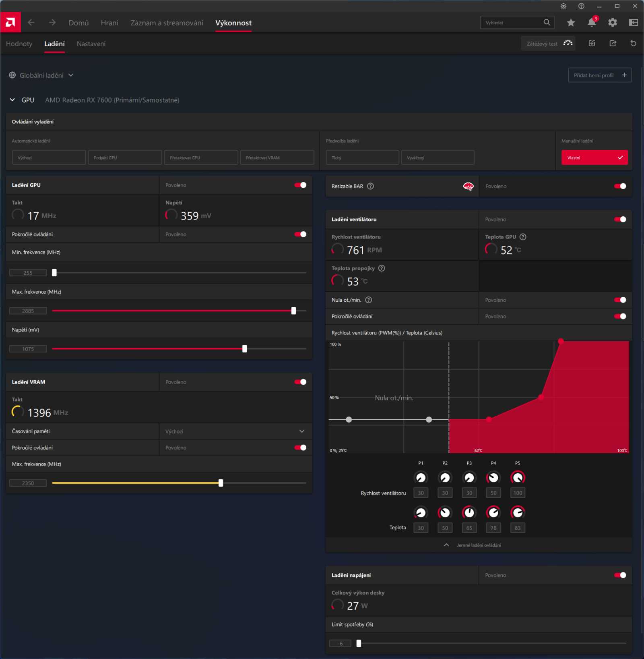Click the Limit spotřeby value field
Viewport: 644px width, 659px height.
tap(340, 644)
